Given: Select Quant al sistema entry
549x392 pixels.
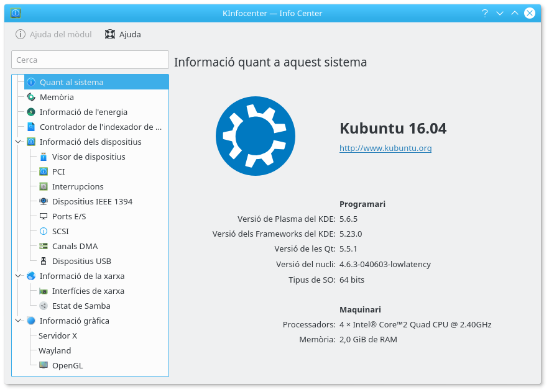Looking at the screenshot, I should click(x=72, y=82).
